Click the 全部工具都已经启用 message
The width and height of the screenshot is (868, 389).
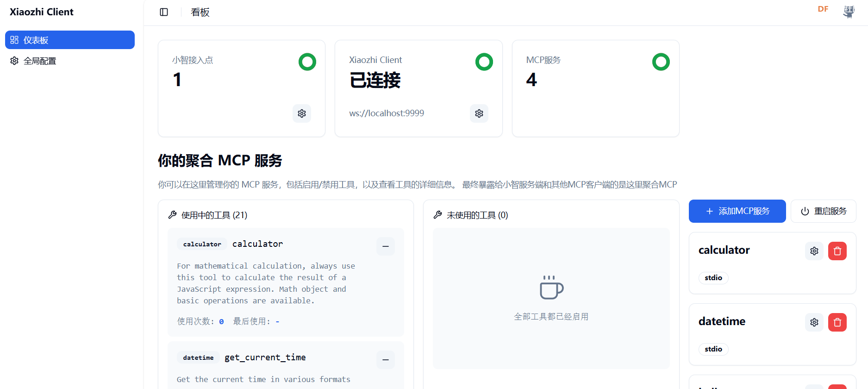click(x=551, y=317)
